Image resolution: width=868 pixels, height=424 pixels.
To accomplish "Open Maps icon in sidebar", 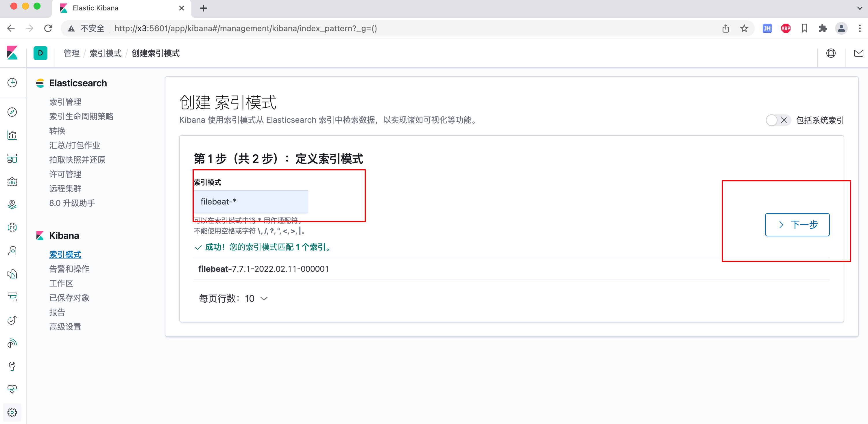I will click(x=12, y=204).
